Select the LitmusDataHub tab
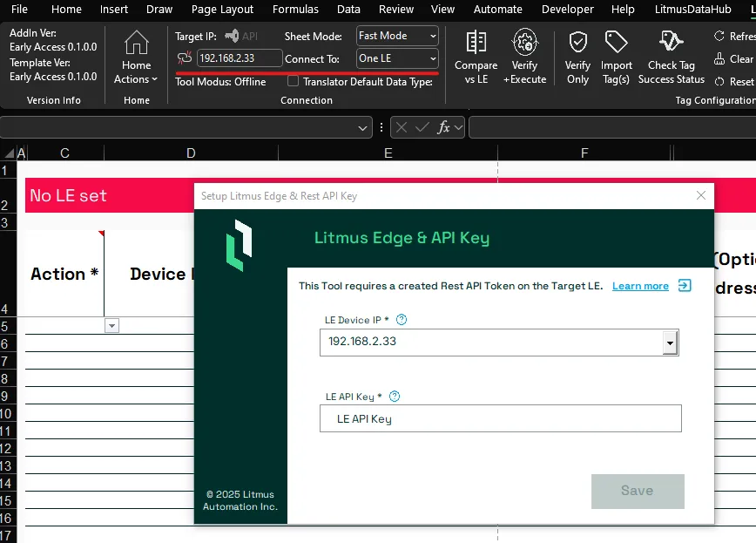This screenshot has width=756, height=543. tap(692, 10)
